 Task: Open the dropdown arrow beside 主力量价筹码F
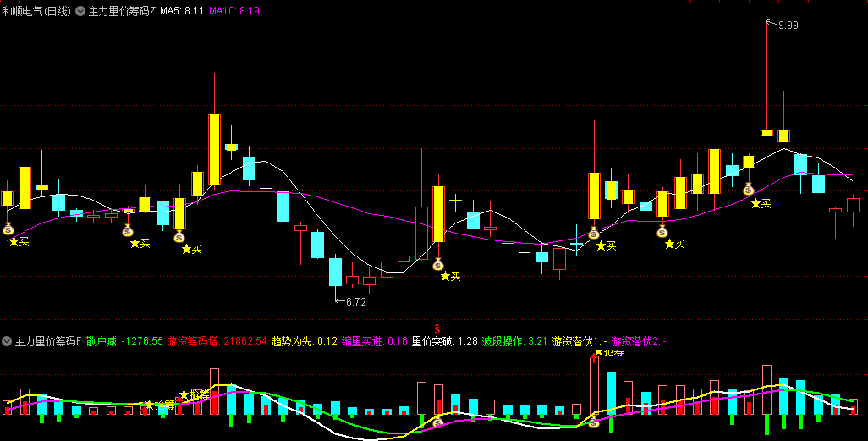click(7, 341)
